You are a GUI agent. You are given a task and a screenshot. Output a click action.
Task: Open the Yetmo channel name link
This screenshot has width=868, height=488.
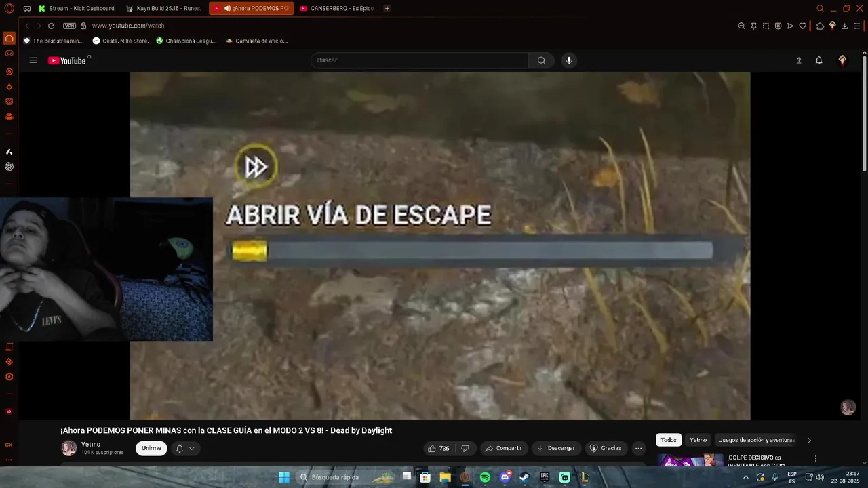(91, 445)
